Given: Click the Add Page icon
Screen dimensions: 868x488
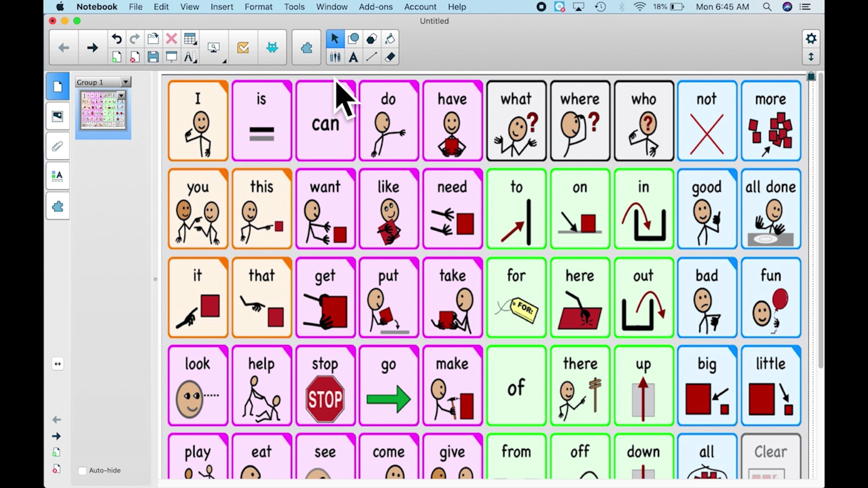Looking at the screenshot, I should pos(116,57).
